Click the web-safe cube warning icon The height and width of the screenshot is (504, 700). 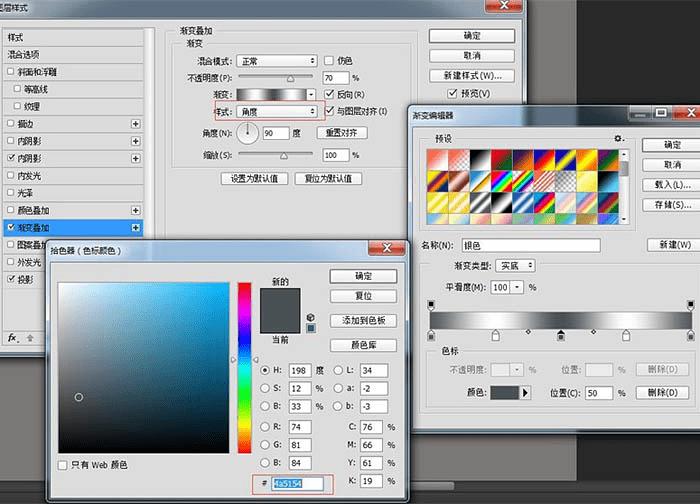311,317
